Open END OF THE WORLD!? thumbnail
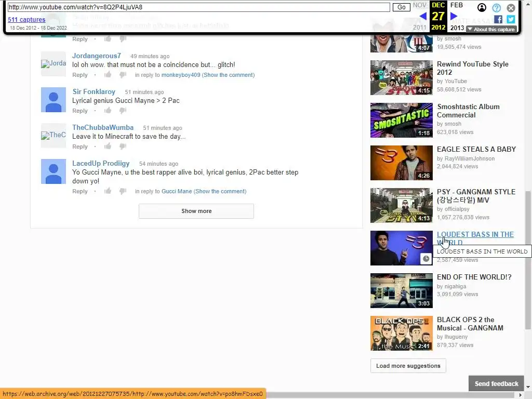 [x=402, y=291]
